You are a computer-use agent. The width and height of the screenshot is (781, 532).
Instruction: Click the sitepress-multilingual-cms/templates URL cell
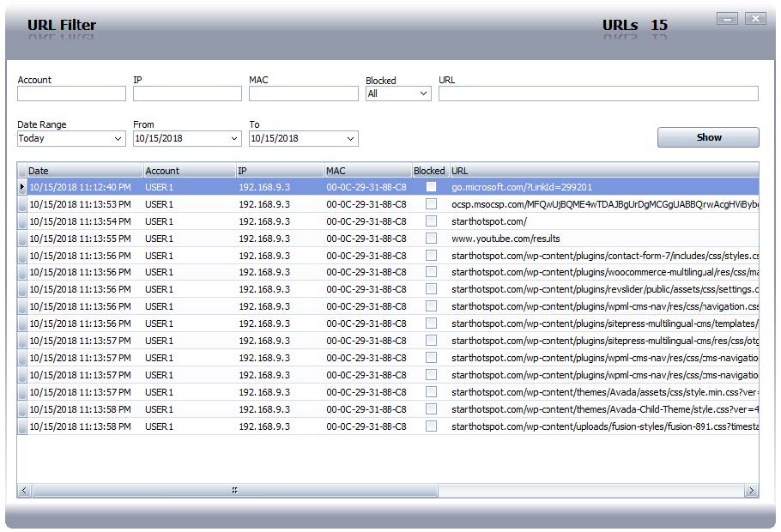click(605, 323)
